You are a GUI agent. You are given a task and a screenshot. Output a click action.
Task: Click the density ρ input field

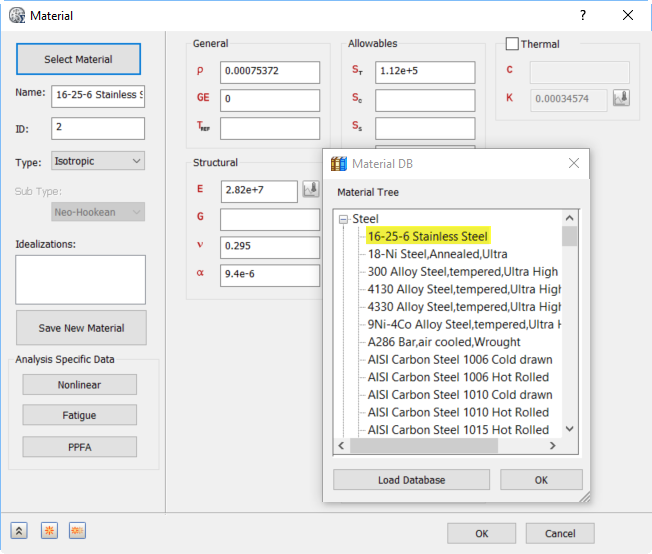click(270, 72)
